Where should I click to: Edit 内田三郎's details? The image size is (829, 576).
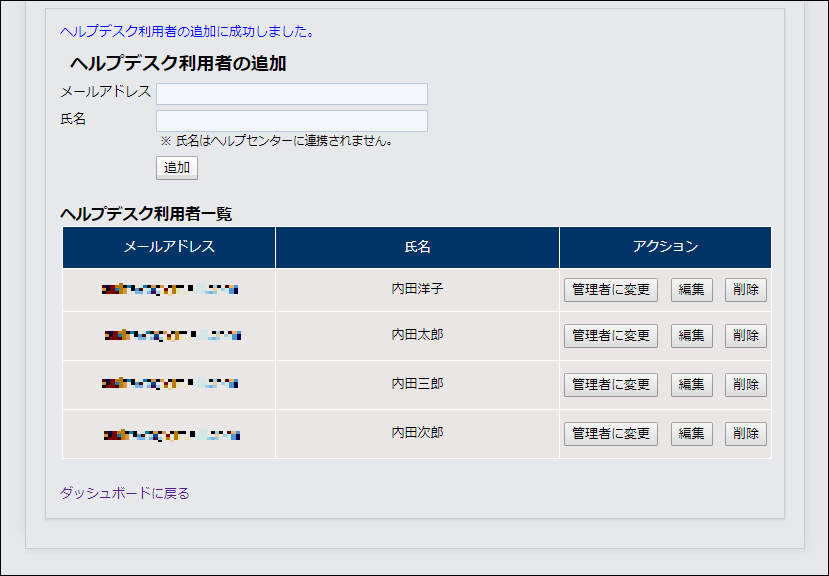(x=691, y=385)
